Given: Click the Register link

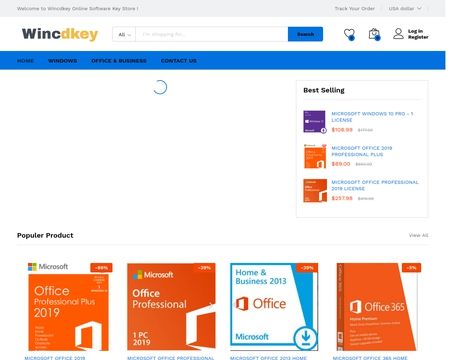Looking at the screenshot, I should 418,37.
